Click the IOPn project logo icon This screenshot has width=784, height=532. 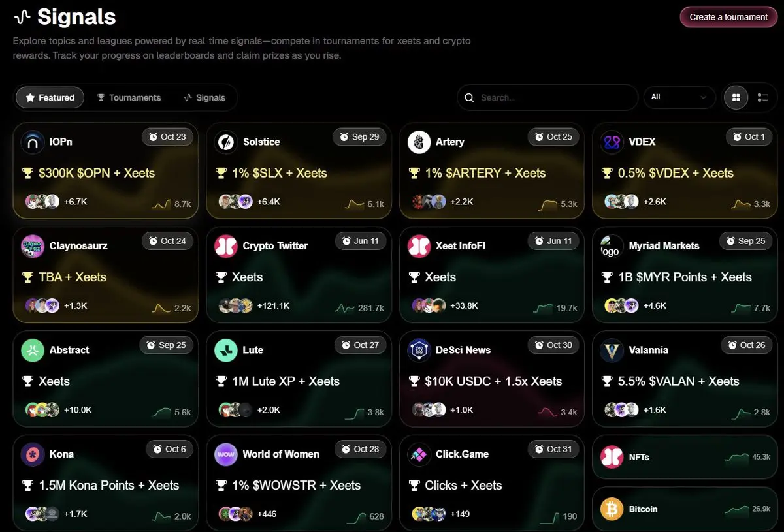[33, 142]
